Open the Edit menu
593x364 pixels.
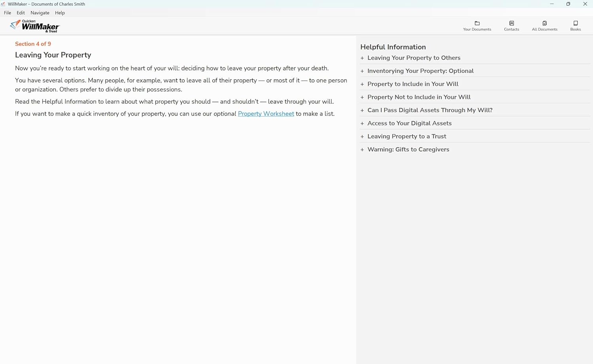[x=21, y=13]
